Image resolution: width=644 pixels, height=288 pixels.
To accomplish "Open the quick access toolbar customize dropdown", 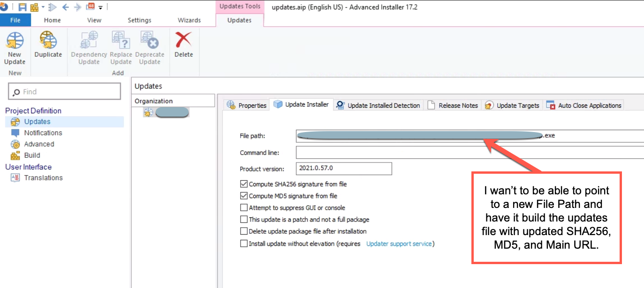I will click(100, 7).
